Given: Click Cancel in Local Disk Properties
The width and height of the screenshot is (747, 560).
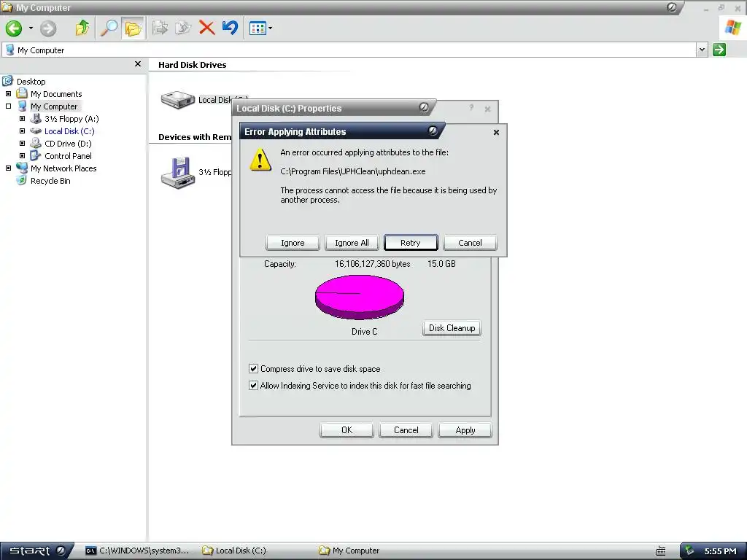Looking at the screenshot, I should [x=406, y=430].
